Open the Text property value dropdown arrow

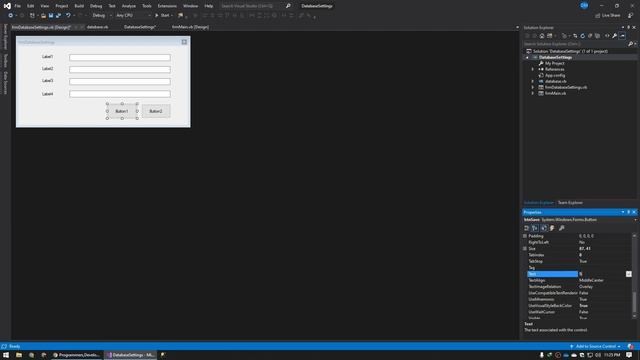tap(629, 274)
